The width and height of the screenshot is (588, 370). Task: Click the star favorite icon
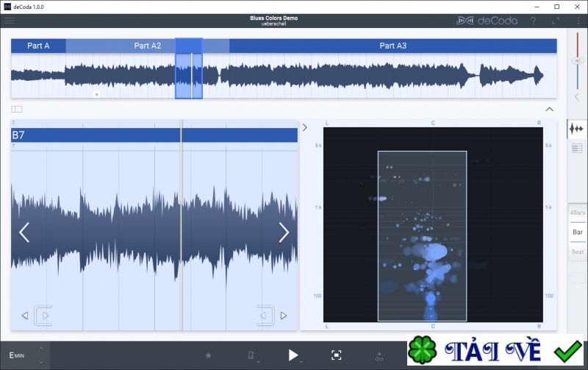click(208, 355)
